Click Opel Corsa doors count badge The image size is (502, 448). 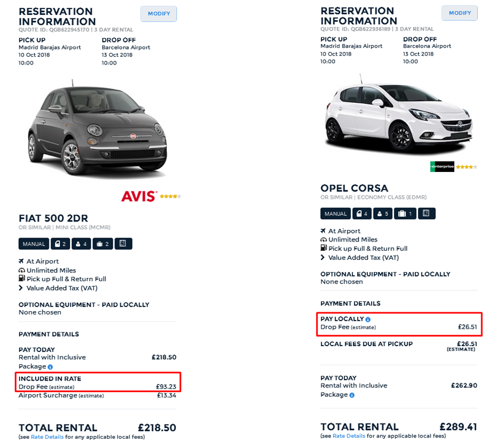[x=362, y=213]
